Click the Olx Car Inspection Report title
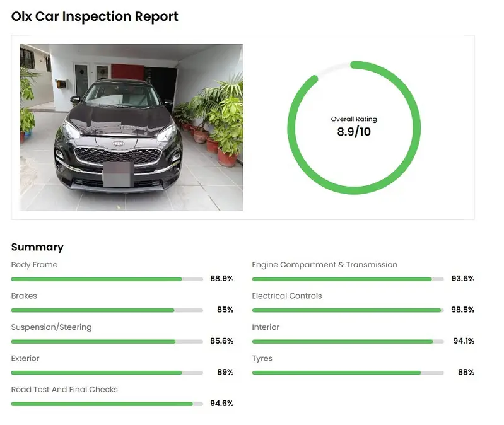The image size is (504, 425). (x=95, y=16)
